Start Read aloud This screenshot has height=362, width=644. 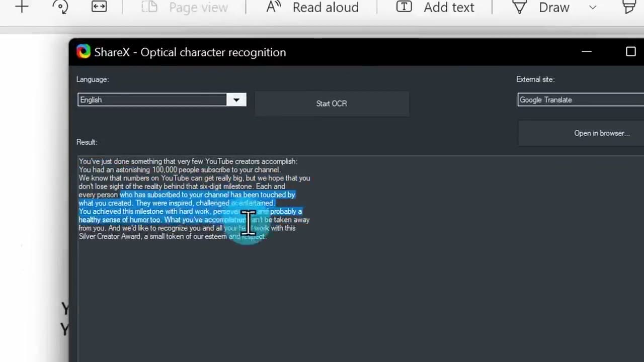[x=312, y=7]
